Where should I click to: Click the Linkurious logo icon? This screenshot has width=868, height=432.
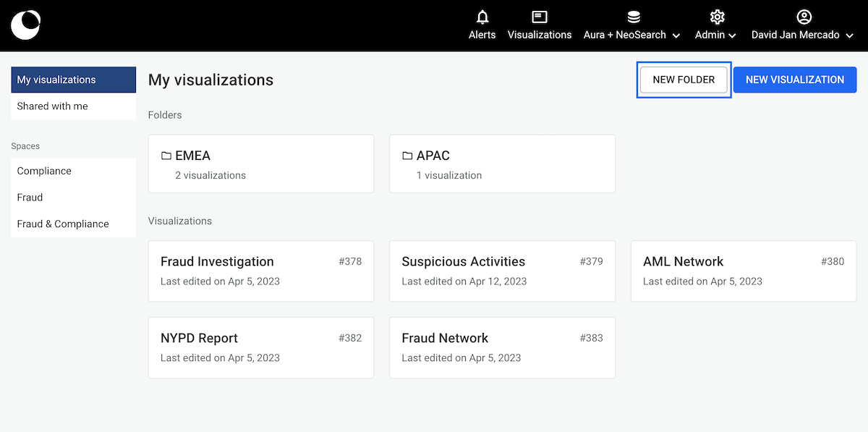point(26,25)
